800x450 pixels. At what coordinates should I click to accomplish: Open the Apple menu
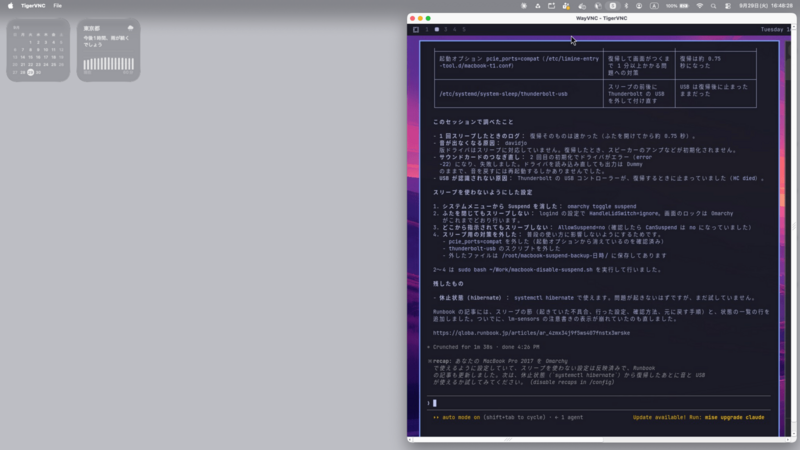[x=10, y=6]
